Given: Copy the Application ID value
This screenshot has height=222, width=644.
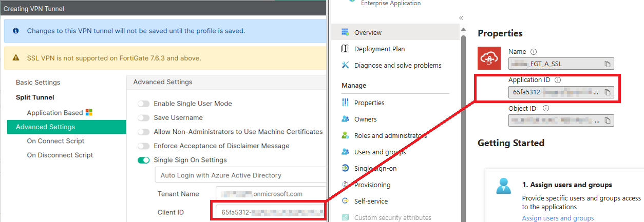Looking at the screenshot, I should [x=607, y=92].
